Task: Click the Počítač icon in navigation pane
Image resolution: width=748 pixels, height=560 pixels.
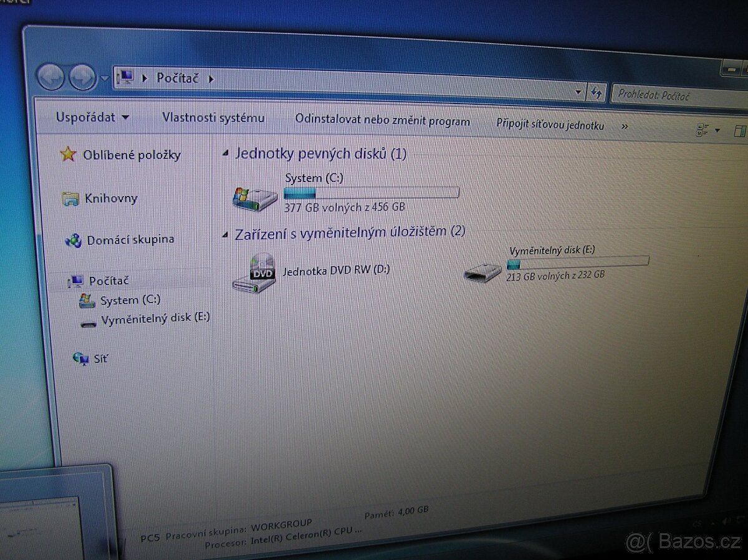Action: pos(76,281)
